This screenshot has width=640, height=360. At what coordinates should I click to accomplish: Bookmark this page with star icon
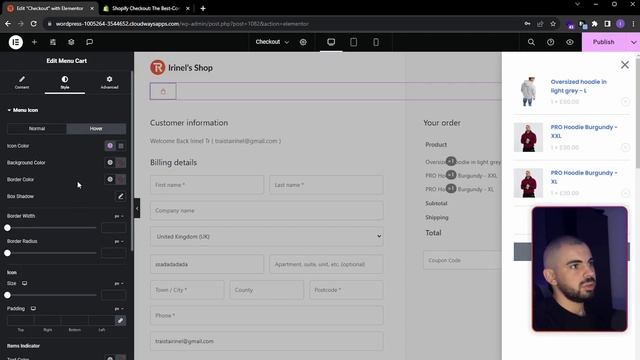coord(553,24)
